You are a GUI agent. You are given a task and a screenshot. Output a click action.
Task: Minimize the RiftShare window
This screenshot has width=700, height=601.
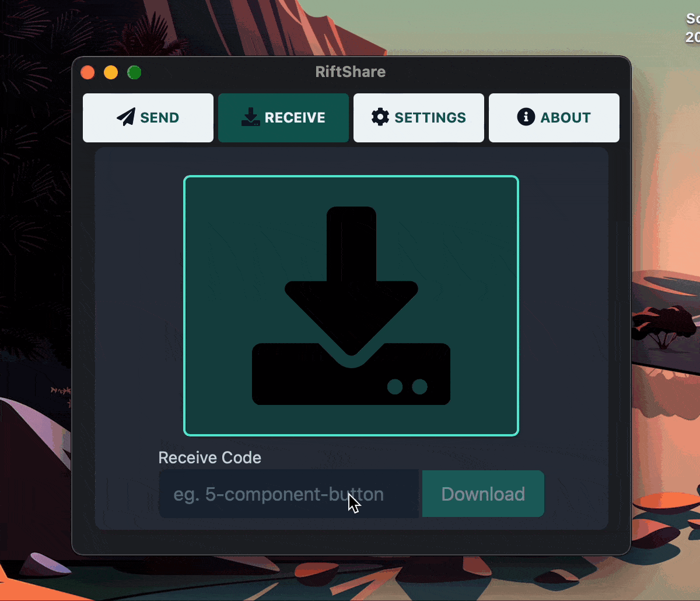click(111, 72)
